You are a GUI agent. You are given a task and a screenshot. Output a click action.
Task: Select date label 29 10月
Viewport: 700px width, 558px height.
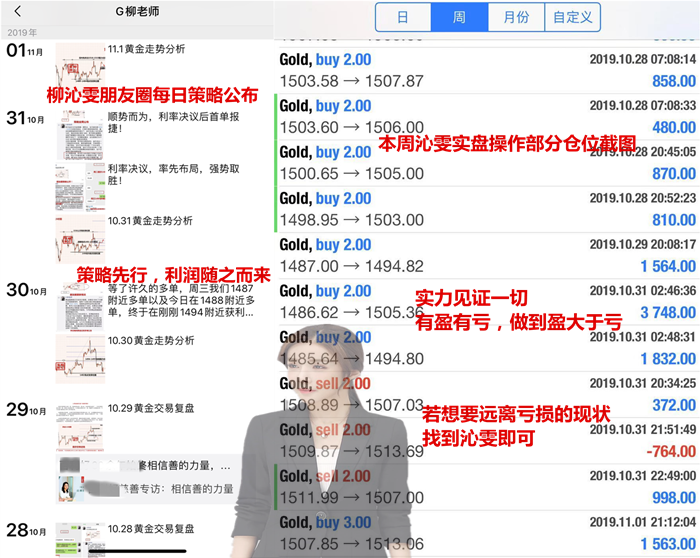(x=26, y=410)
